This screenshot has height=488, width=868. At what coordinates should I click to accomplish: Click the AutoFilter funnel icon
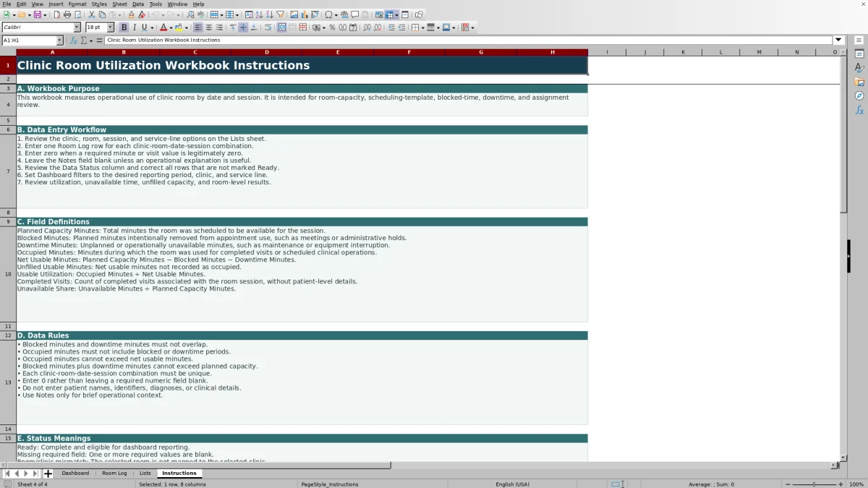tap(280, 14)
